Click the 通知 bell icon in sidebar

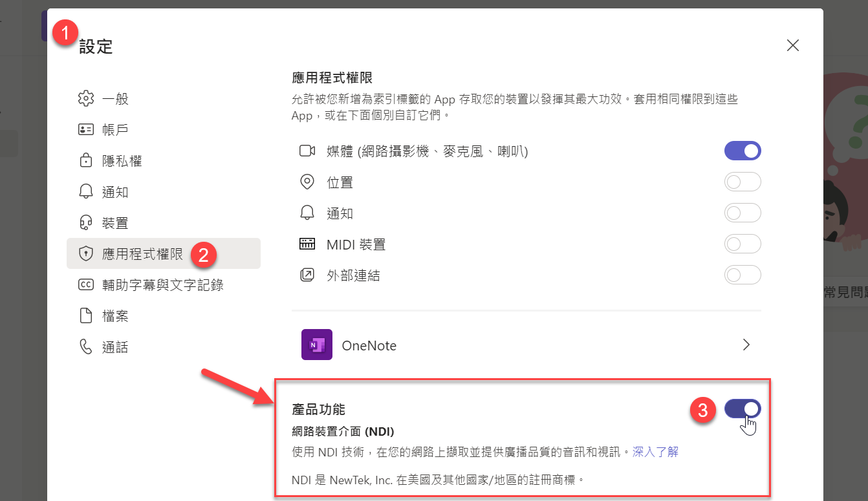[x=86, y=192]
